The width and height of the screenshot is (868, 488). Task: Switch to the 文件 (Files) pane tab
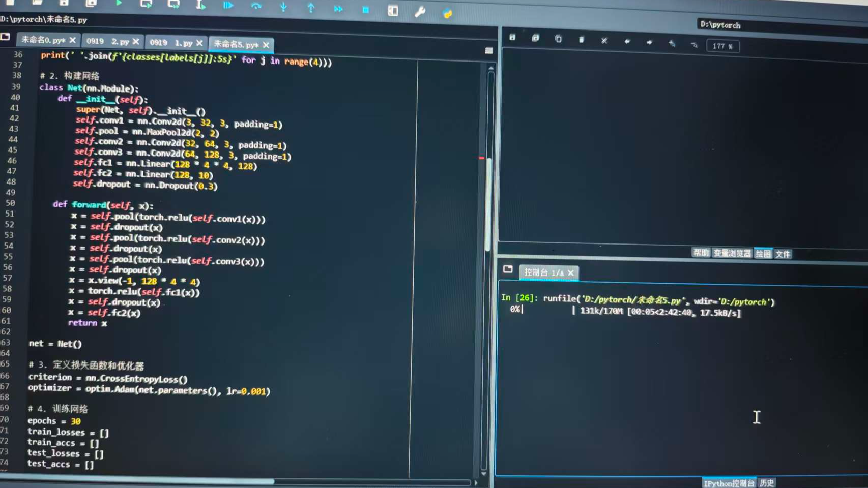[783, 254]
